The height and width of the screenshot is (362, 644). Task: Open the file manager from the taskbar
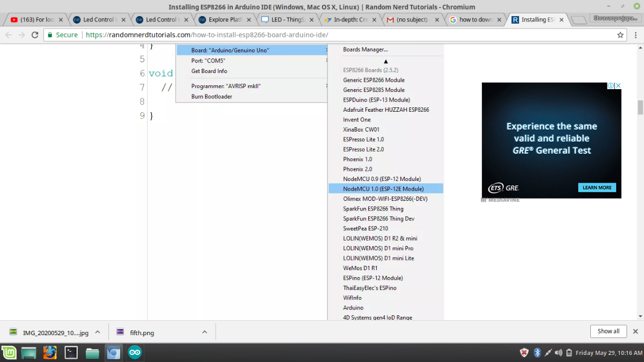click(x=92, y=353)
